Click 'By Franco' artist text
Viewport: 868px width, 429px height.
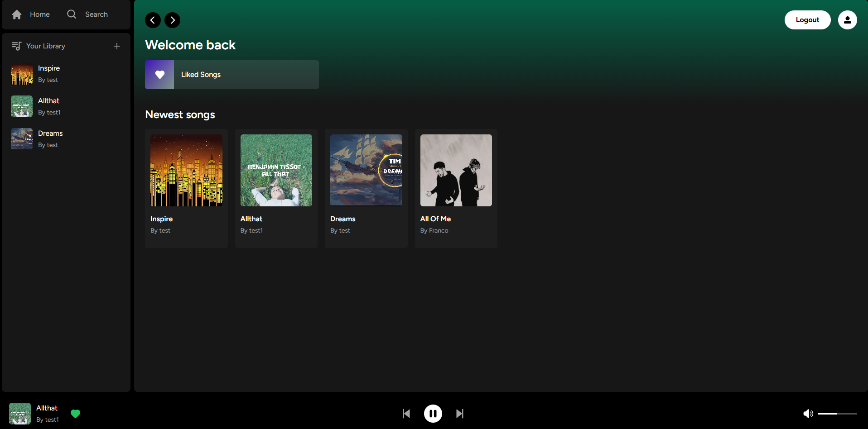pyautogui.click(x=434, y=231)
